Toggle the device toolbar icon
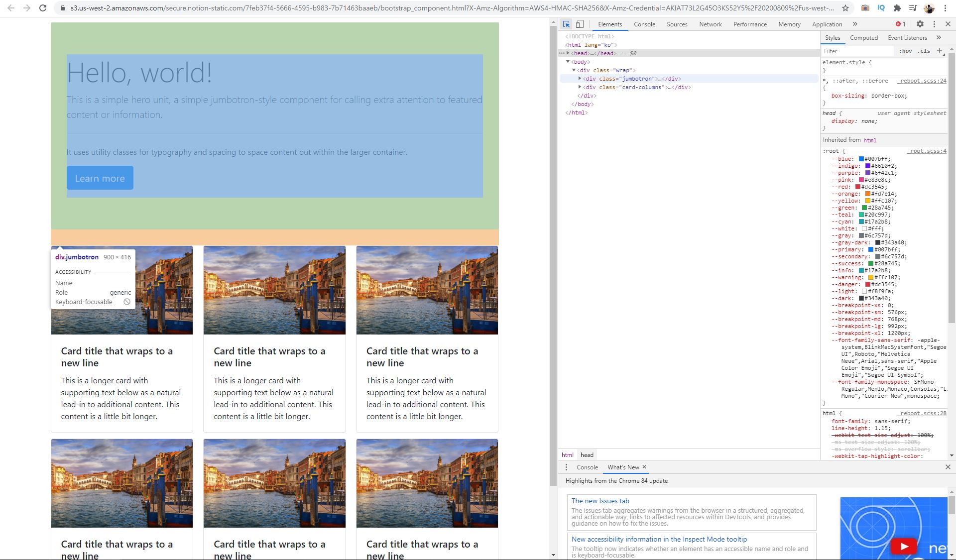 [580, 24]
